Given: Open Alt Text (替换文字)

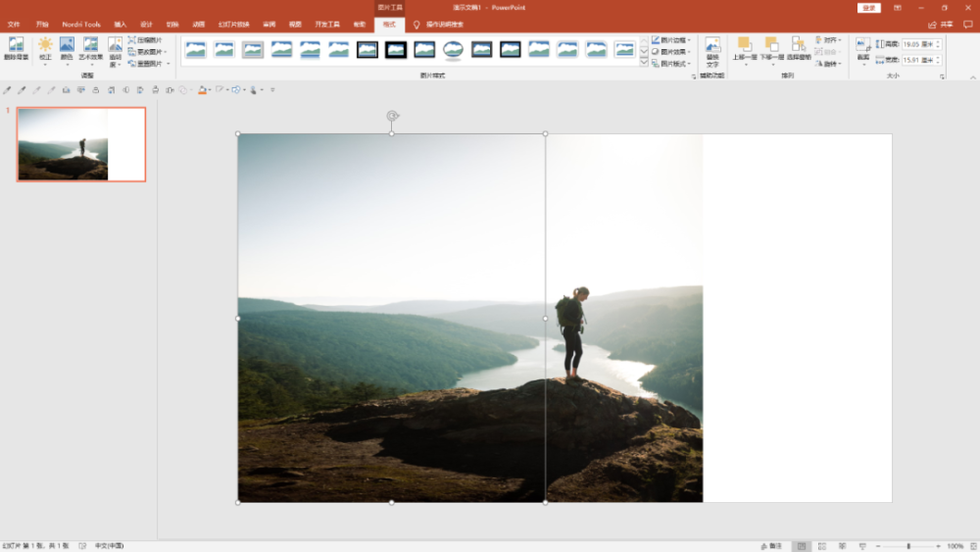Looking at the screenshot, I should click(x=712, y=51).
